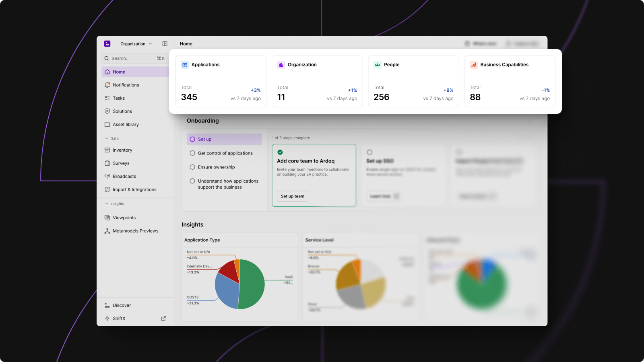
Task: Open Asset library menu item
Action: [126, 125]
